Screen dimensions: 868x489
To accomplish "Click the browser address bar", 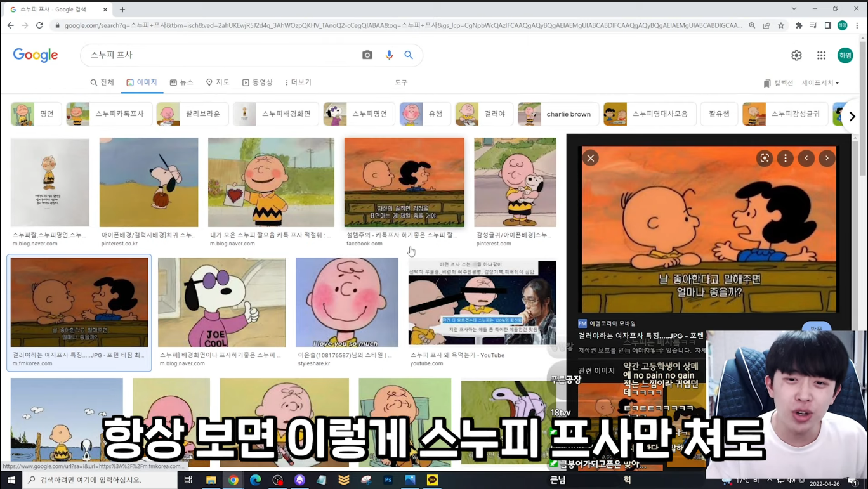I will tap(403, 25).
